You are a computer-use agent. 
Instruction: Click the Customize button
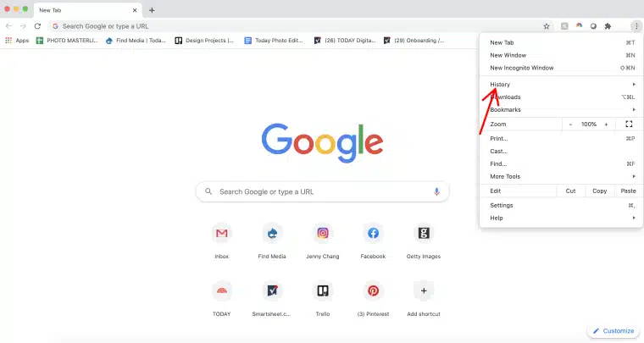[x=613, y=331]
